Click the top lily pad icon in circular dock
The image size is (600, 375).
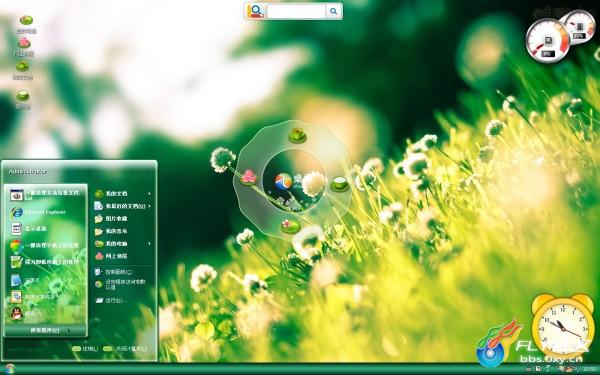click(x=297, y=135)
